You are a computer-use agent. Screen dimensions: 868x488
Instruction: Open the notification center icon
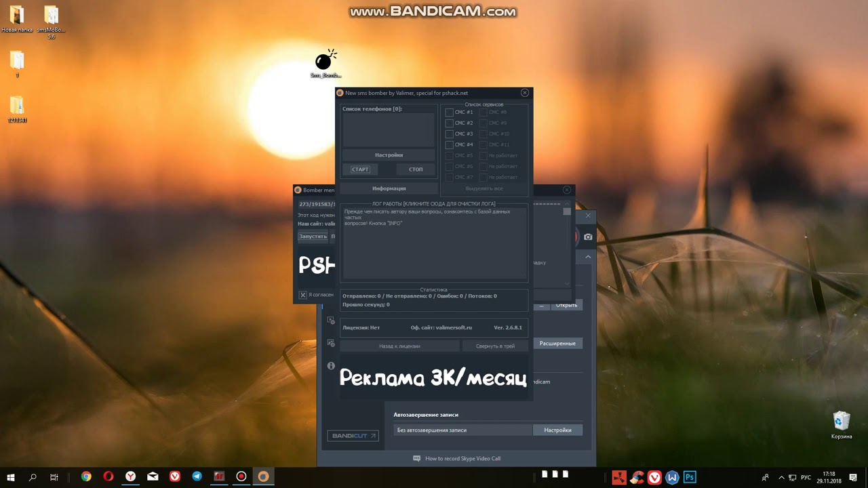point(852,477)
